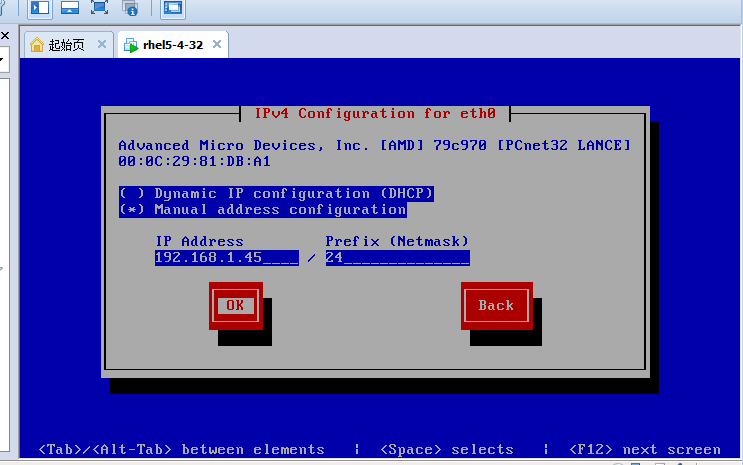
Task: Select Manual address configuration option
Action: point(262,210)
